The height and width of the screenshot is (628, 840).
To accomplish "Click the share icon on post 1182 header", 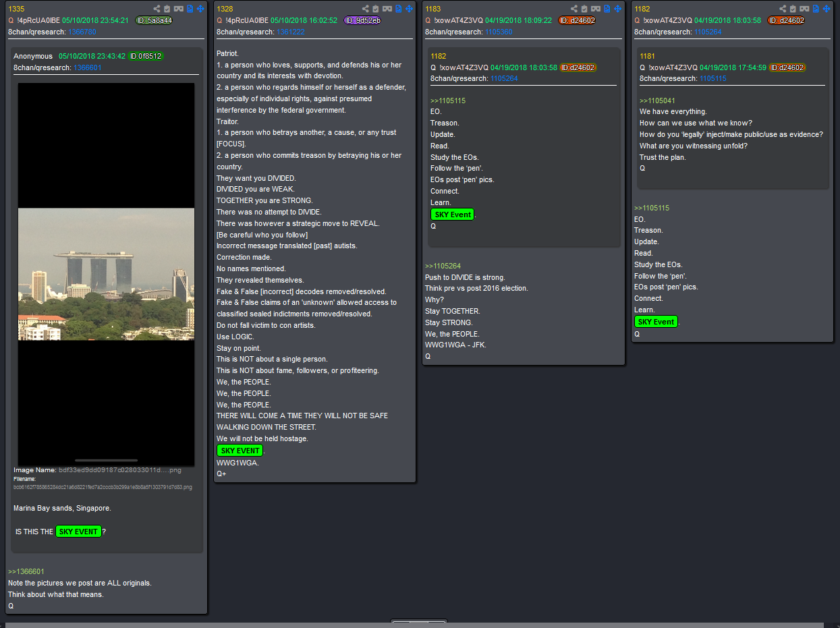I will (x=783, y=9).
